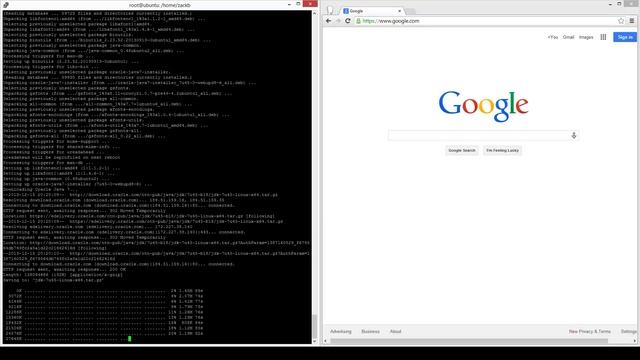Click the terminal scrollbar up arrow
The width and height of the screenshot is (640, 360).
tap(314, 13)
